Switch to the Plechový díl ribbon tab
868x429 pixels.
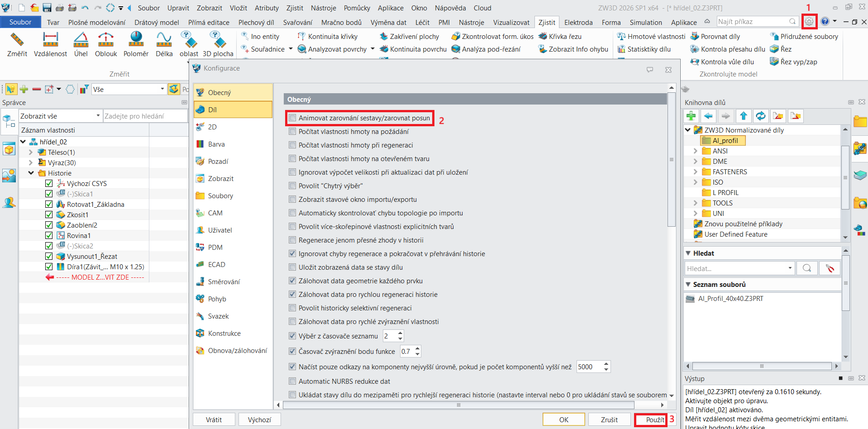pos(256,22)
